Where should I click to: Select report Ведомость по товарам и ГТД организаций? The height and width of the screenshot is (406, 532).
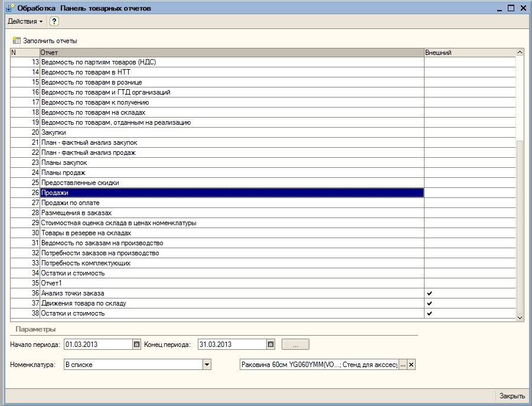click(232, 92)
